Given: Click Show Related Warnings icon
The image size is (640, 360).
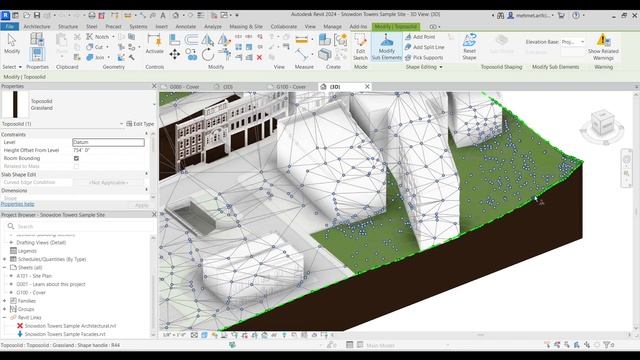Looking at the screenshot, I should (x=603, y=47).
